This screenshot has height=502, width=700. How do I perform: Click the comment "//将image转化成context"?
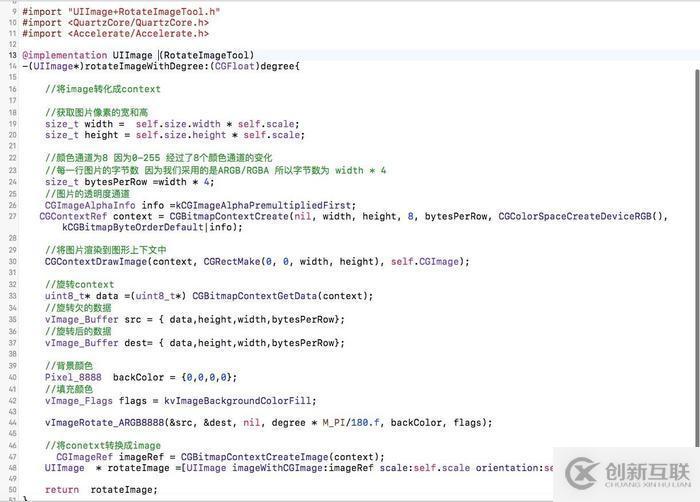(102, 89)
